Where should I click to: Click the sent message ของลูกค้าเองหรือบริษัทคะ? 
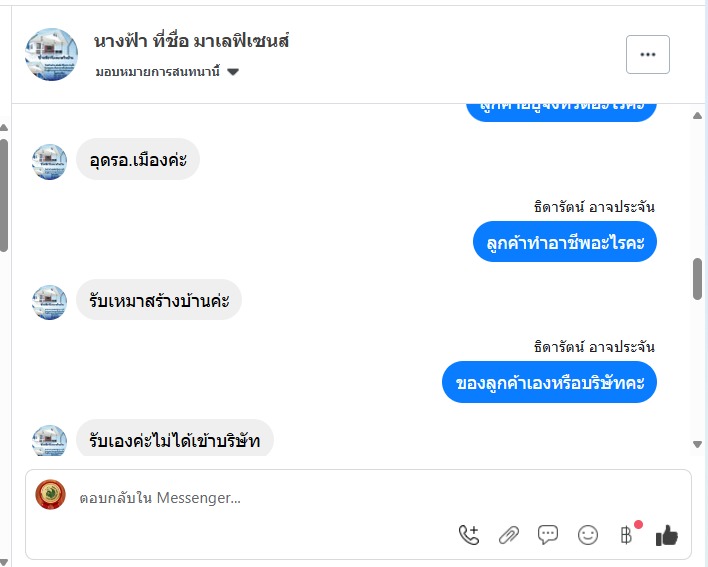pos(549,382)
